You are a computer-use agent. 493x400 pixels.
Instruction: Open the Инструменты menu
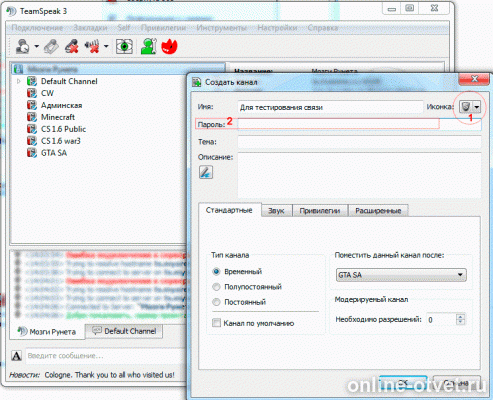(222, 28)
